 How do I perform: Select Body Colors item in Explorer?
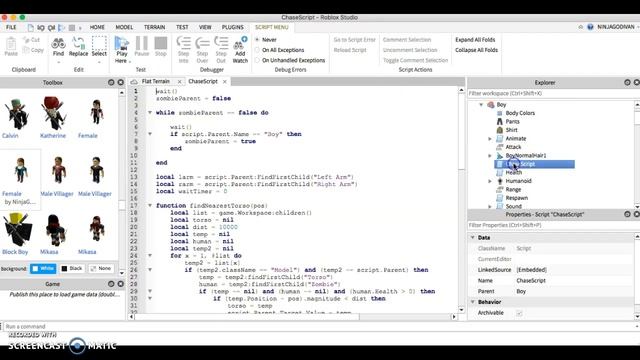[520, 113]
